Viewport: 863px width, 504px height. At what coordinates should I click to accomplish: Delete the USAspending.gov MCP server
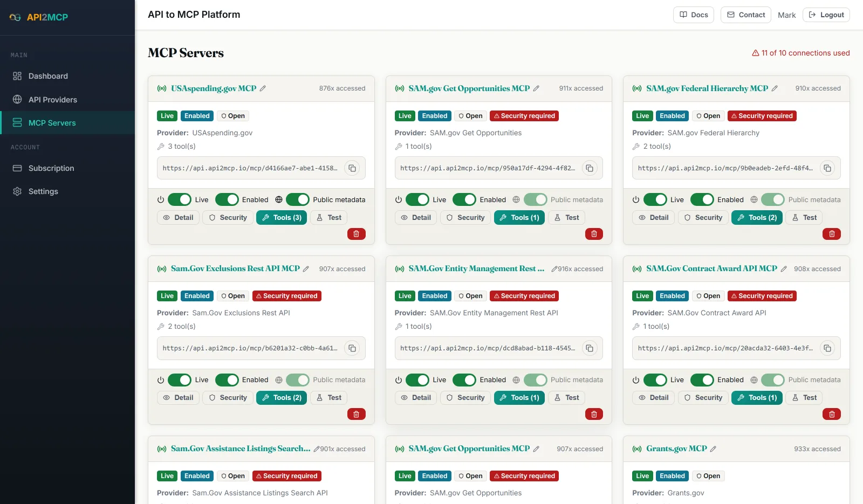(357, 234)
